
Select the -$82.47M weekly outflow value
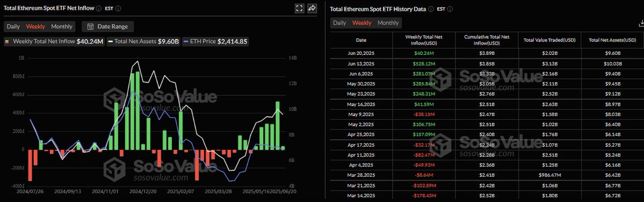[x=424, y=155]
